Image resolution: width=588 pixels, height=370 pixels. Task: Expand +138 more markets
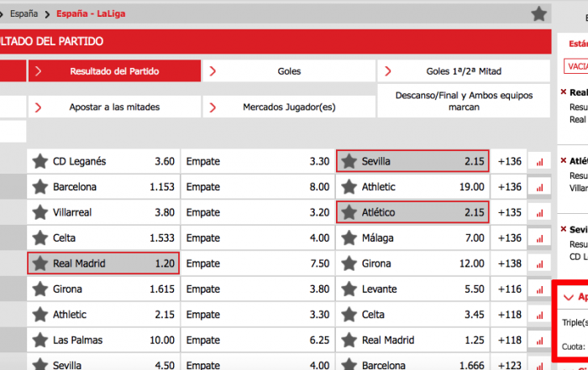tap(509, 263)
